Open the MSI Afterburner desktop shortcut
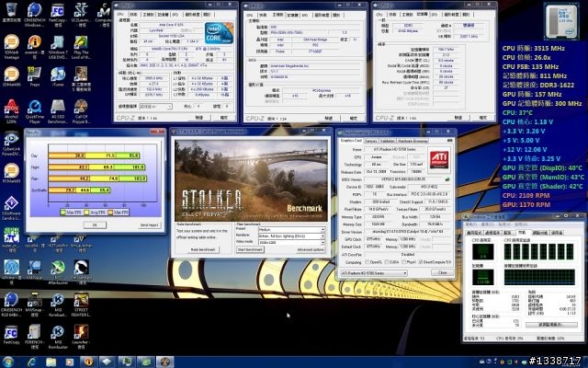Image resolution: width=588 pixels, height=368 pixels. click(58, 272)
